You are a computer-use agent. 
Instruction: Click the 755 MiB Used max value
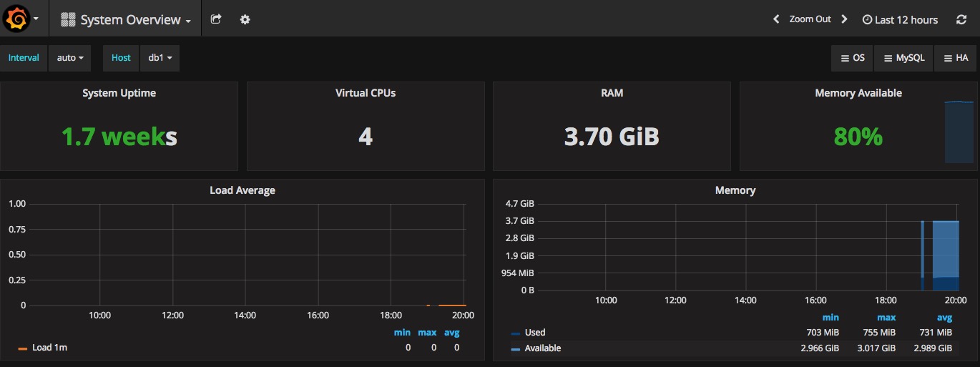[x=878, y=332]
